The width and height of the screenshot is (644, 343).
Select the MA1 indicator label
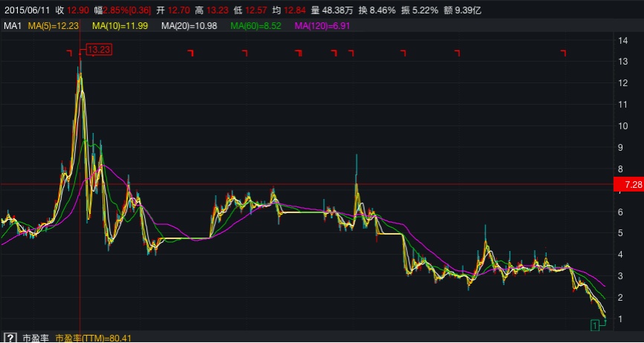click(x=12, y=26)
